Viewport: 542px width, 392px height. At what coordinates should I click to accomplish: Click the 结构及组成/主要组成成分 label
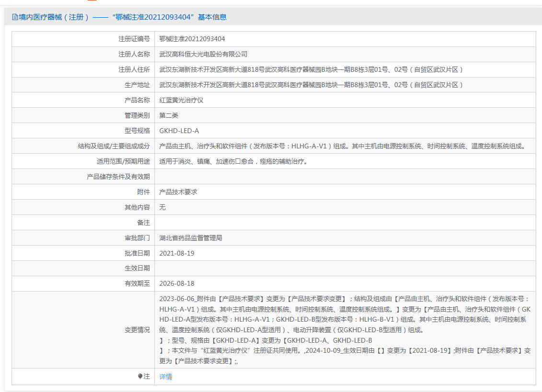(114, 146)
